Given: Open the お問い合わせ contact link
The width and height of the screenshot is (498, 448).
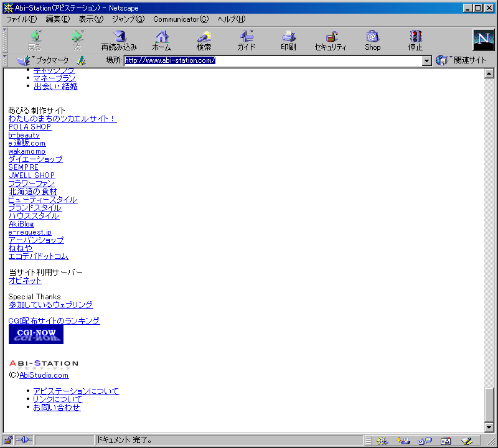Looking at the screenshot, I should 57,408.
